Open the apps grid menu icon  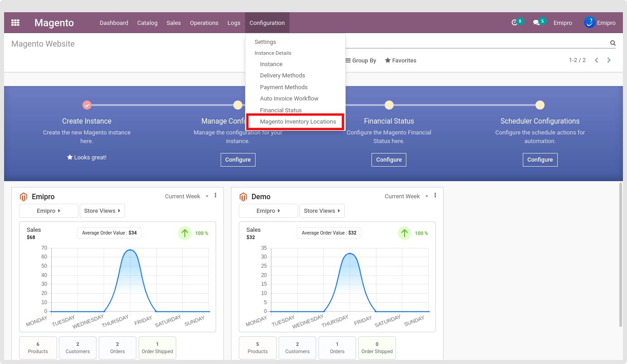point(15,23)
